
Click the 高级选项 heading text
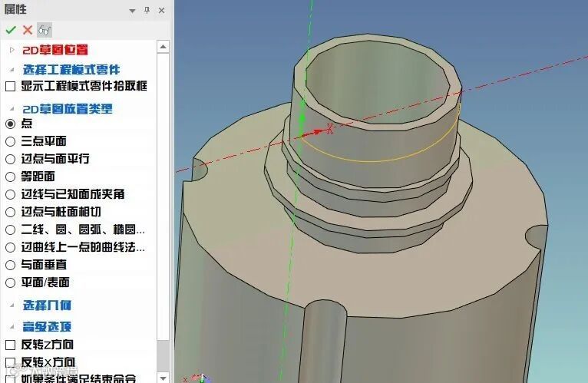[47, 327]
